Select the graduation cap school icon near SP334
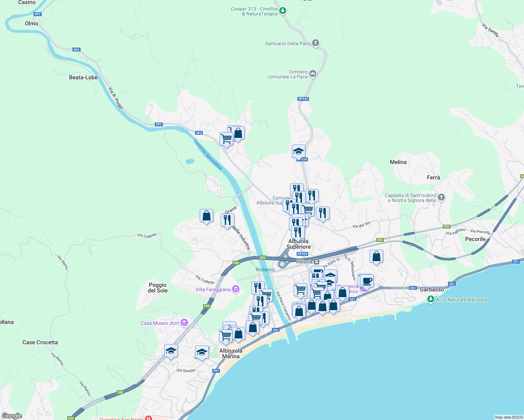The width and height of the screenshot is (524, 420). tap(298, 151)
